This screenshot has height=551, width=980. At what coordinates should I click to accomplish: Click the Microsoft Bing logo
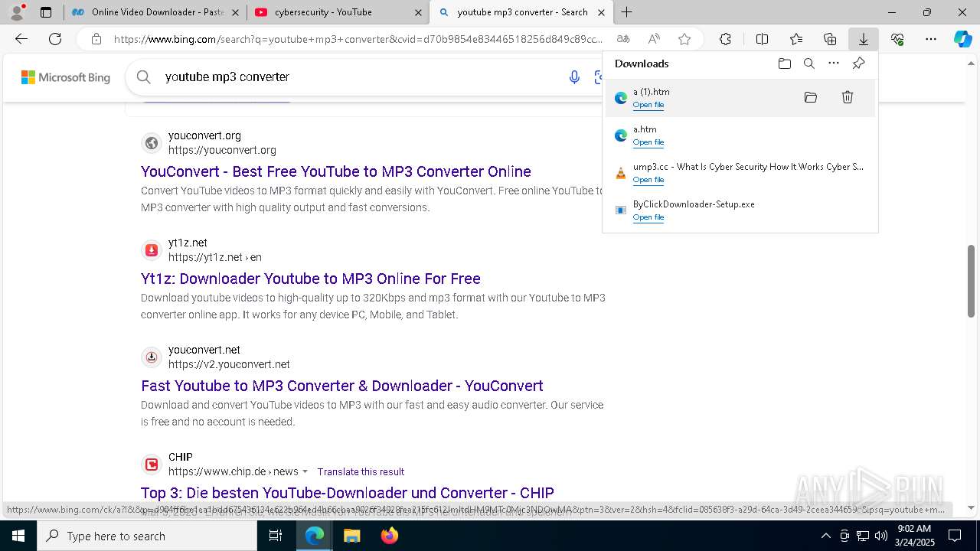click(66, 77)
